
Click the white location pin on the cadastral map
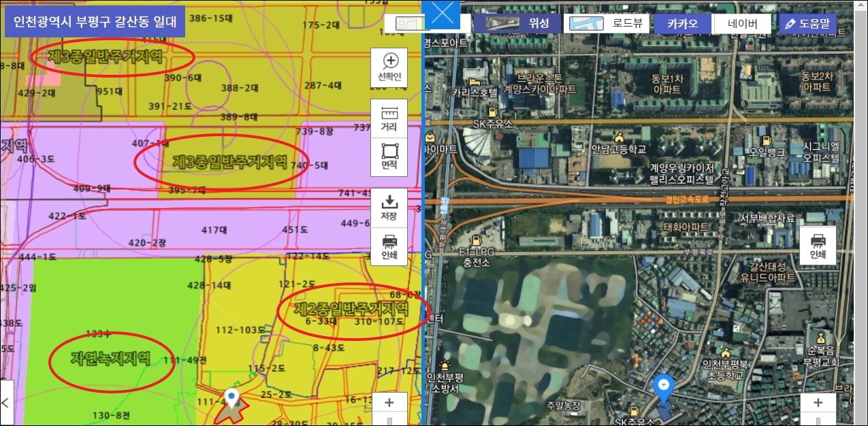[232, 397]
